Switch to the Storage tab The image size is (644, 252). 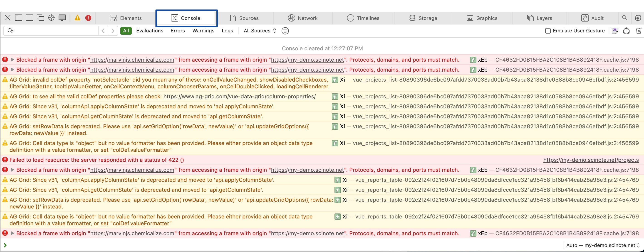[x=423, y=18]
